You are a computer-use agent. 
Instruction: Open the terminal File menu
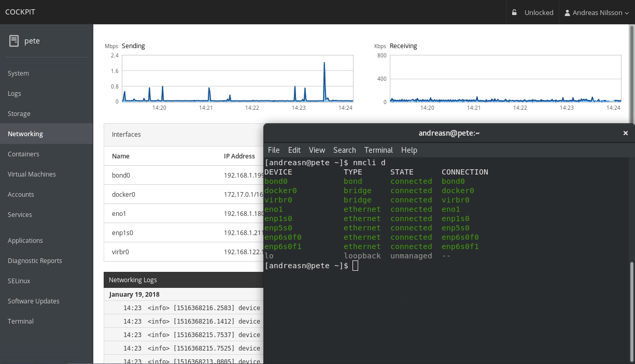274,150
